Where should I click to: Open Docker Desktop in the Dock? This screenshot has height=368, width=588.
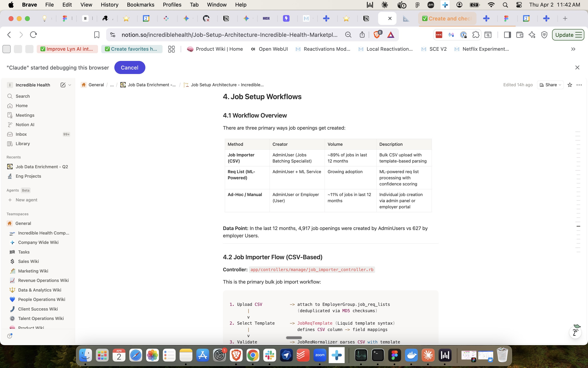[x=411, y=355]
